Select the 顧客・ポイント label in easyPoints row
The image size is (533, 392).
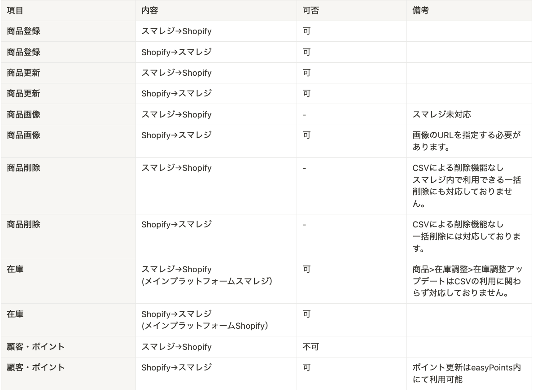[x=36, y=367]
